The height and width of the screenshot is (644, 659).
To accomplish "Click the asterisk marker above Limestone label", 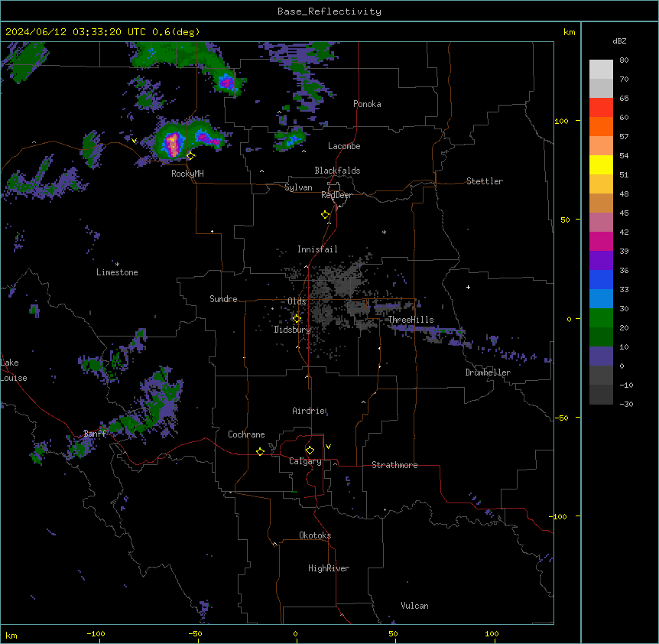I will [117, 265].
